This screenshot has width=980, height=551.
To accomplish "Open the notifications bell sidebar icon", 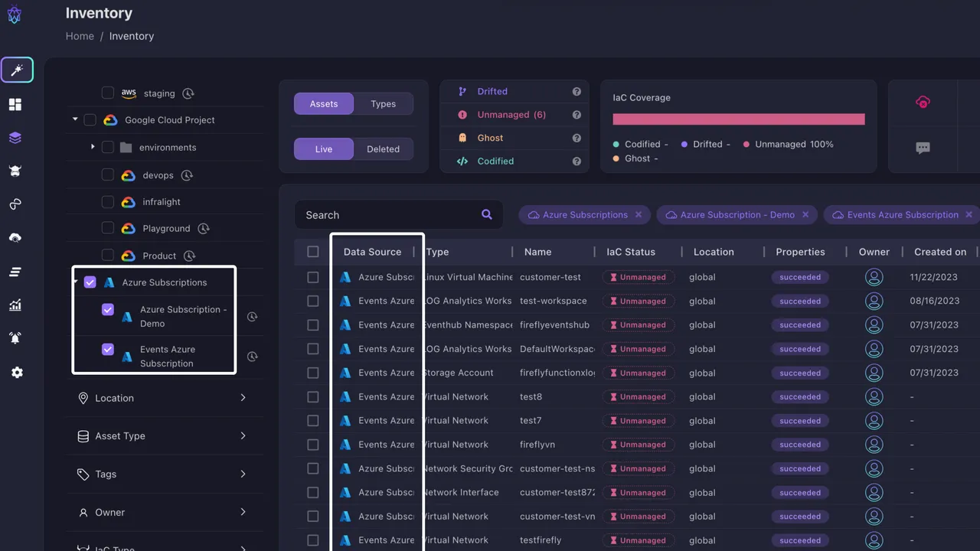I will 15,338.
